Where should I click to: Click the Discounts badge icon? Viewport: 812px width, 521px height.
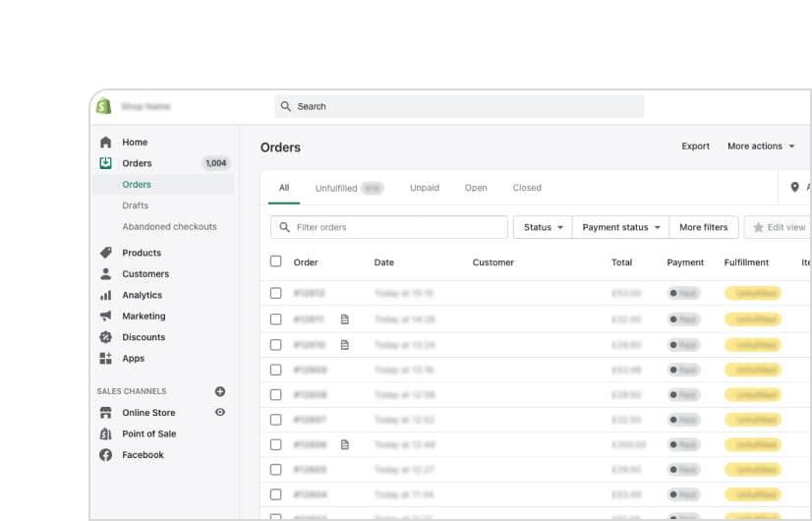tap(106, 337)
